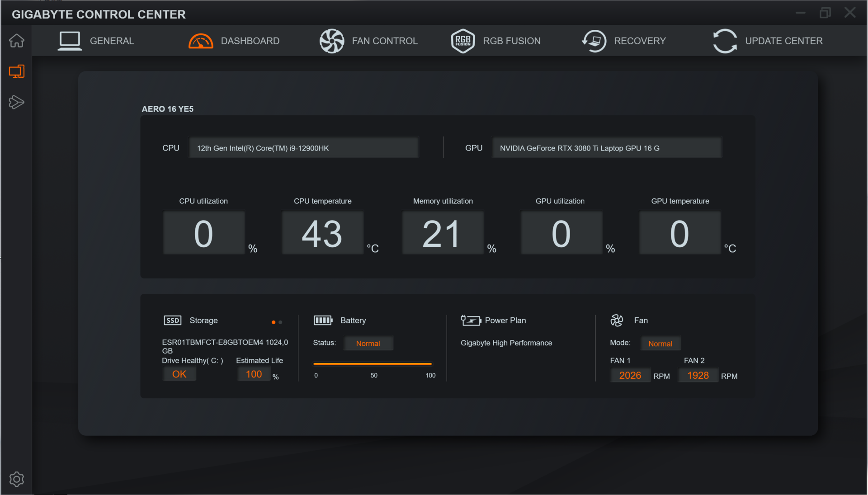The height and width of the screenshot is (495, 868).
Task: Click the battery Normal status button
Action: coord(368,344)
